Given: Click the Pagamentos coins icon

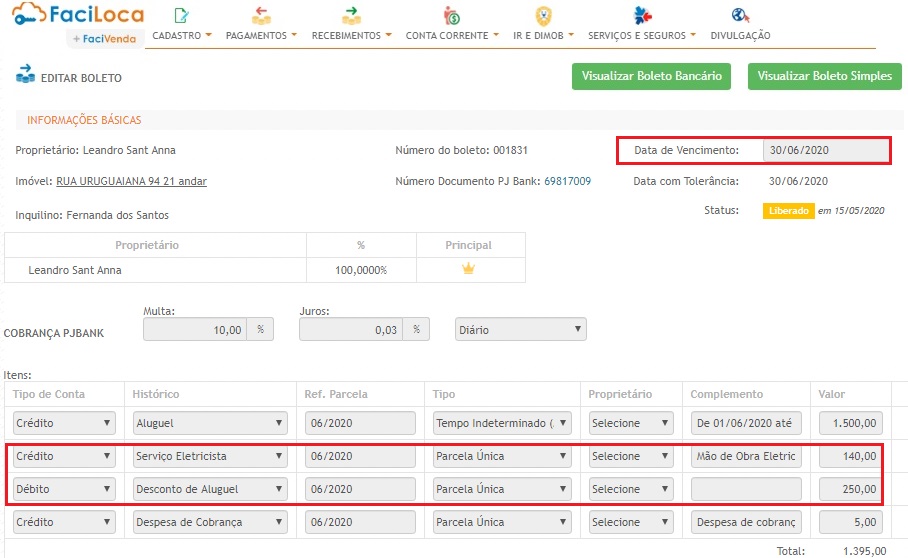Looking at the screenshot, I should click(261, 16).
